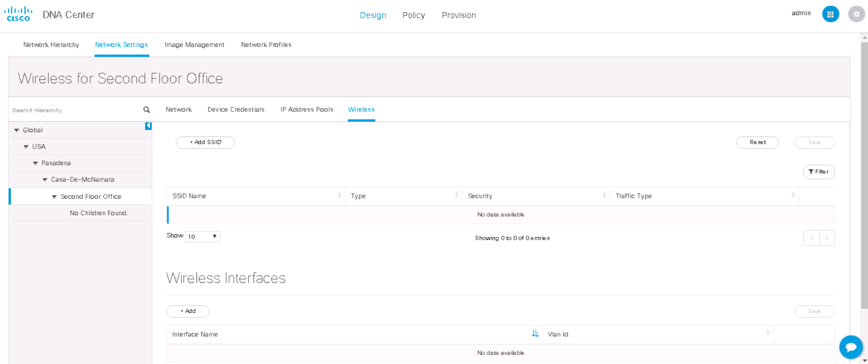Sort by Type column arrows
This screenshot has width=868, height=364.
[x=456, y=195]
